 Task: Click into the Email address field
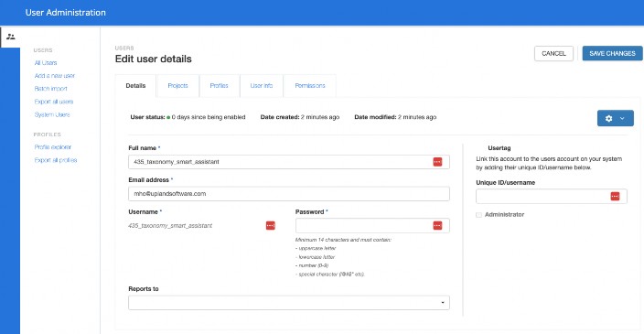coord(289,194)
